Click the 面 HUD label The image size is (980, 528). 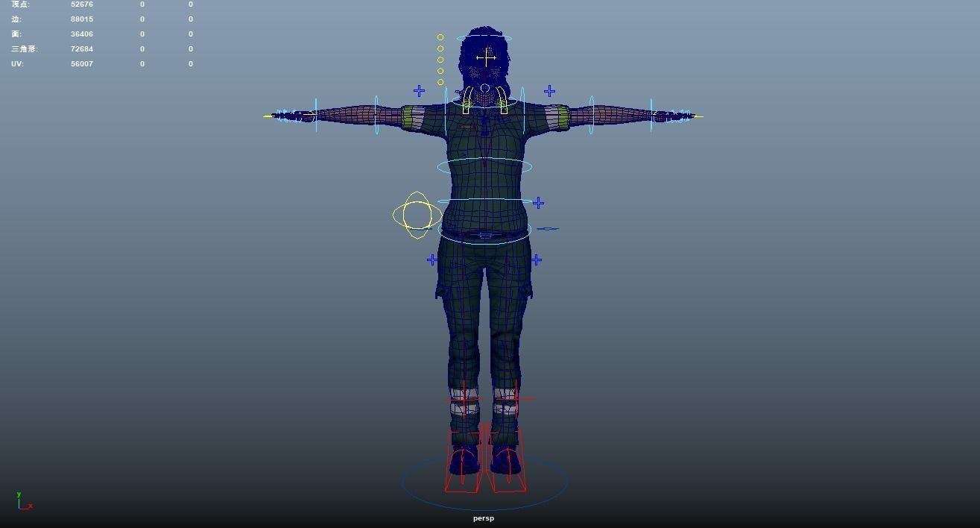[x=16, y=34]
